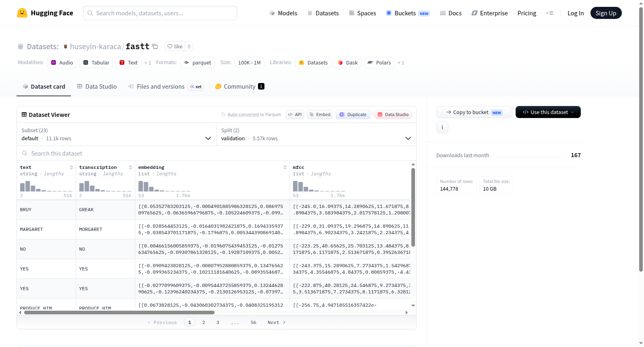Click the page vertical scrollbar
Image resolution: width=644 pixels, height=347 pixels.
(641, 139)
